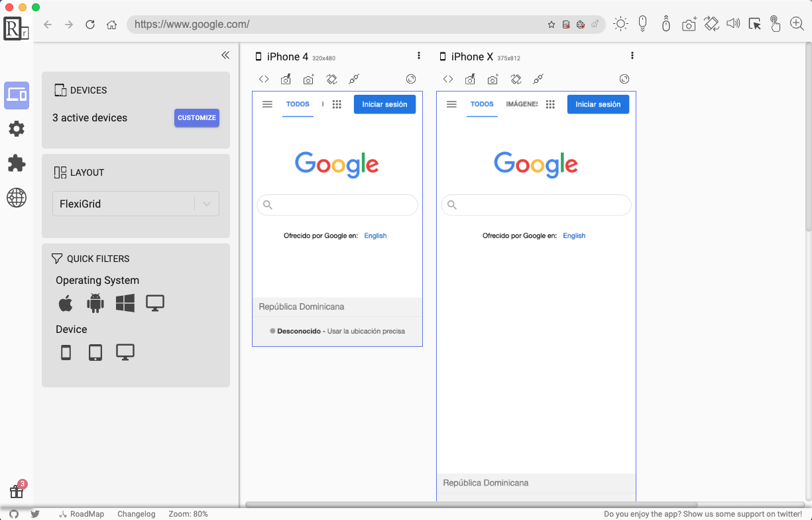Take full page screenshot of iPhone 4

pyautogui.click(x=308, y=79)
